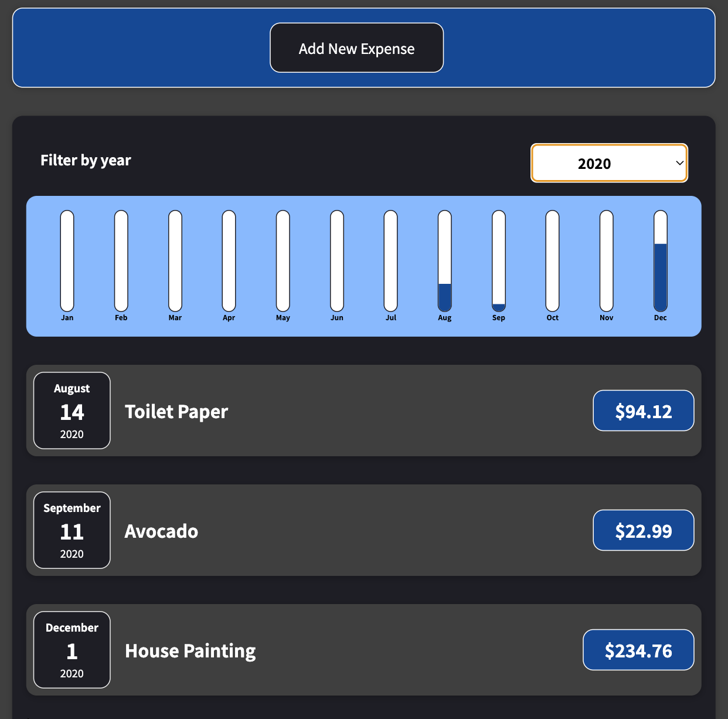Screen dimensions: 728x719
Task: Click the Oct month label in the chart
Action: point(552,317)
